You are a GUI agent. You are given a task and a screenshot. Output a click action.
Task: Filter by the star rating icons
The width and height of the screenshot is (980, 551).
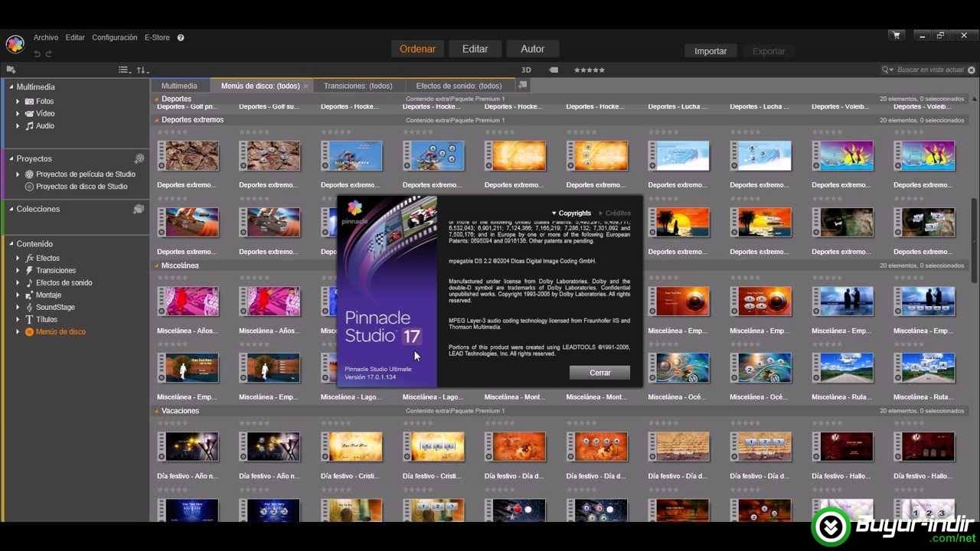pyautogui.click(x=589, y=70)
